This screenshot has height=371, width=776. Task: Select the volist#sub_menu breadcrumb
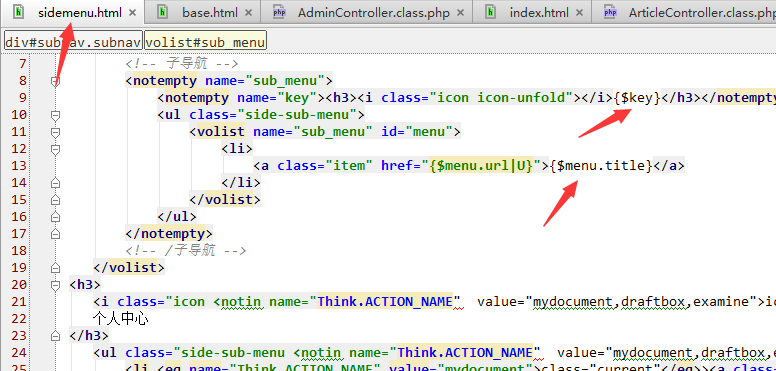205,42
